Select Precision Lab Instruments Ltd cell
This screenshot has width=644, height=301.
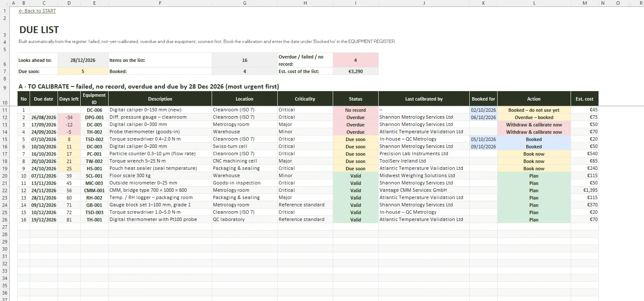pos(424,154)
